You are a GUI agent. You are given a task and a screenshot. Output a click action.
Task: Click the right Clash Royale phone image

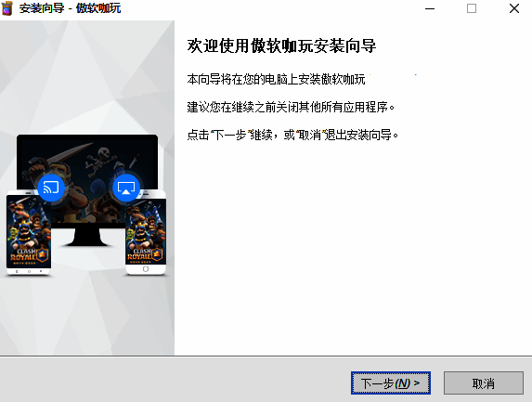(146, 233)
